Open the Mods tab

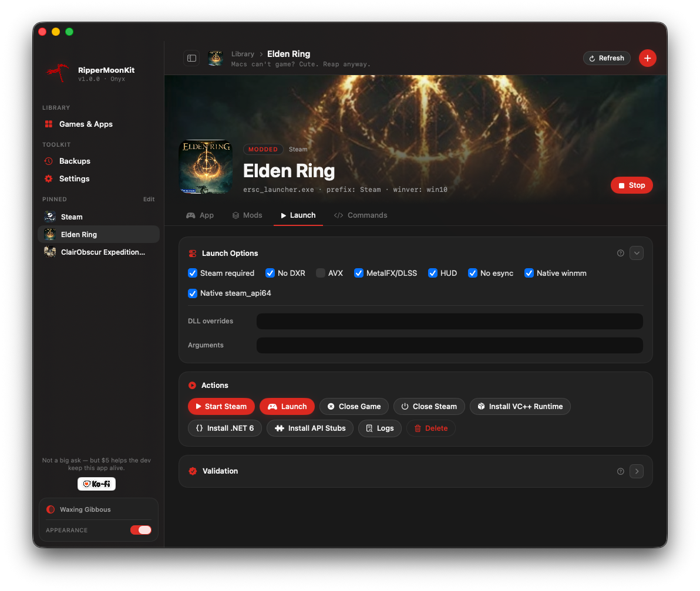coord(247,215)
